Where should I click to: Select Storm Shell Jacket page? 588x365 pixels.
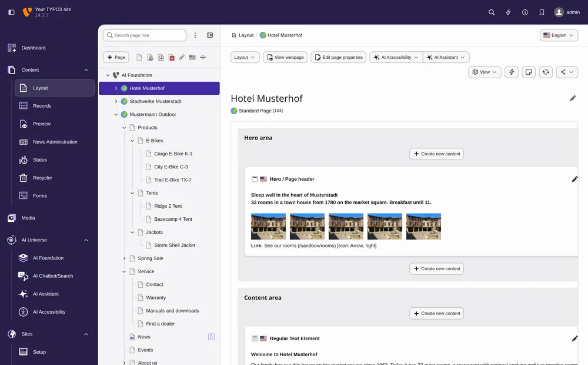[175, 245]
